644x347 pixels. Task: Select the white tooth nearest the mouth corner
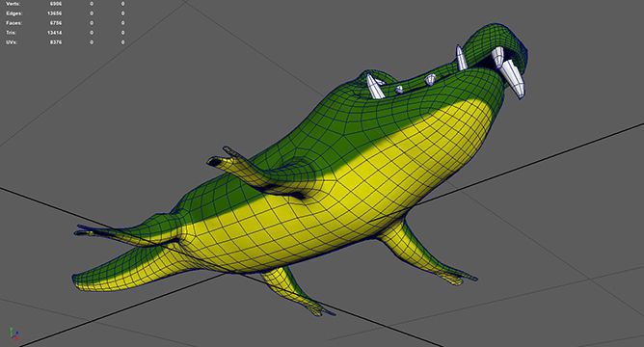tap(375, 86)
